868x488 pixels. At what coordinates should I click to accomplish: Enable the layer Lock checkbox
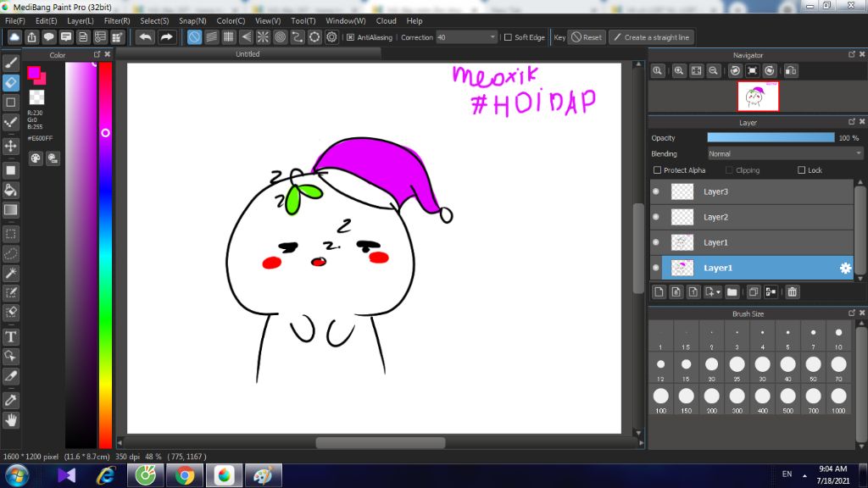click(x=801, y=170)
